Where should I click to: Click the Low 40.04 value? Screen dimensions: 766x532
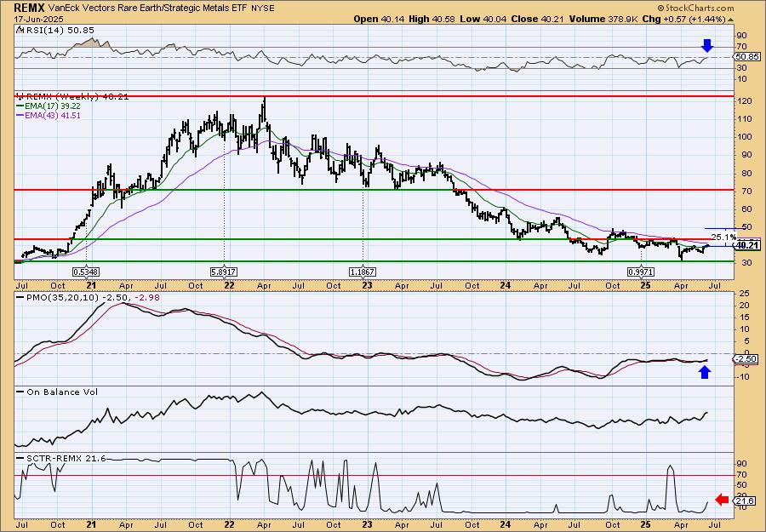coord(483,19)
